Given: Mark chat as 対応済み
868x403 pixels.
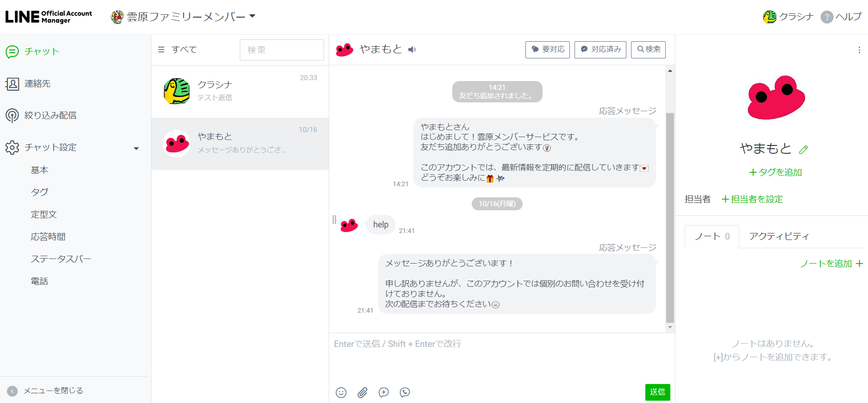Looking at the screenshot, I should 600,50.
